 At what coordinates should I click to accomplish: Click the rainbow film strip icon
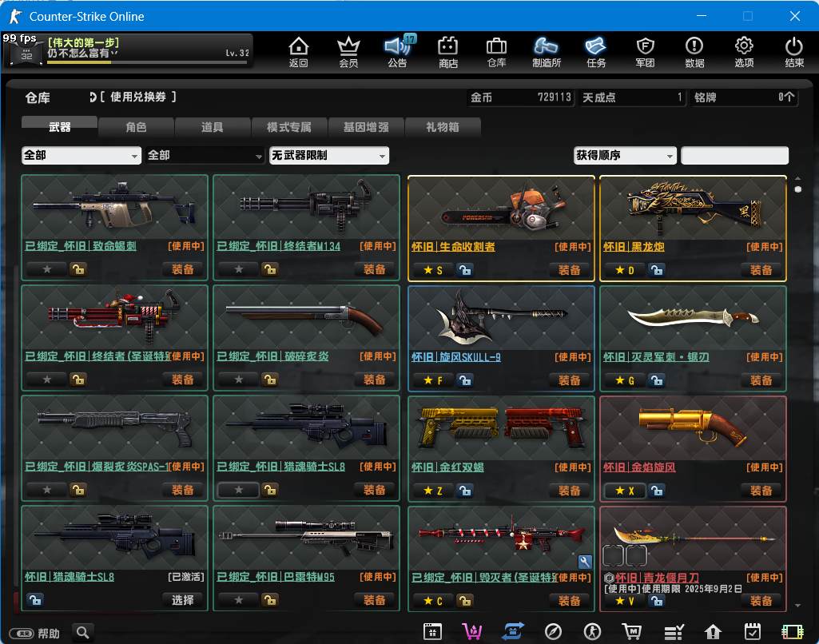(793, 632)
